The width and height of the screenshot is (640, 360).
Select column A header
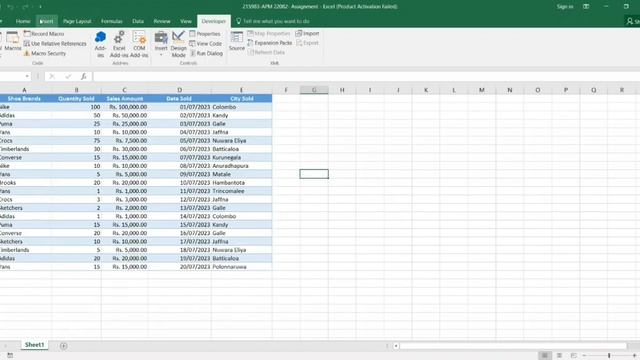24,90
